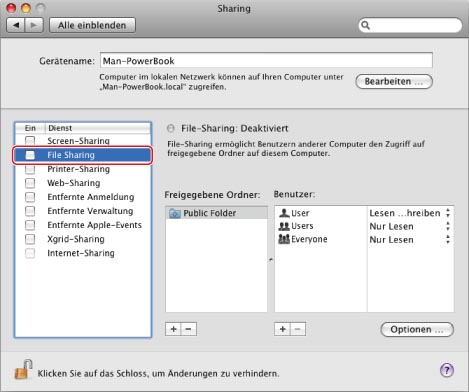Select the Xgrid-Sharing service label
Screen dimensions: 469x392
[76, 239]
